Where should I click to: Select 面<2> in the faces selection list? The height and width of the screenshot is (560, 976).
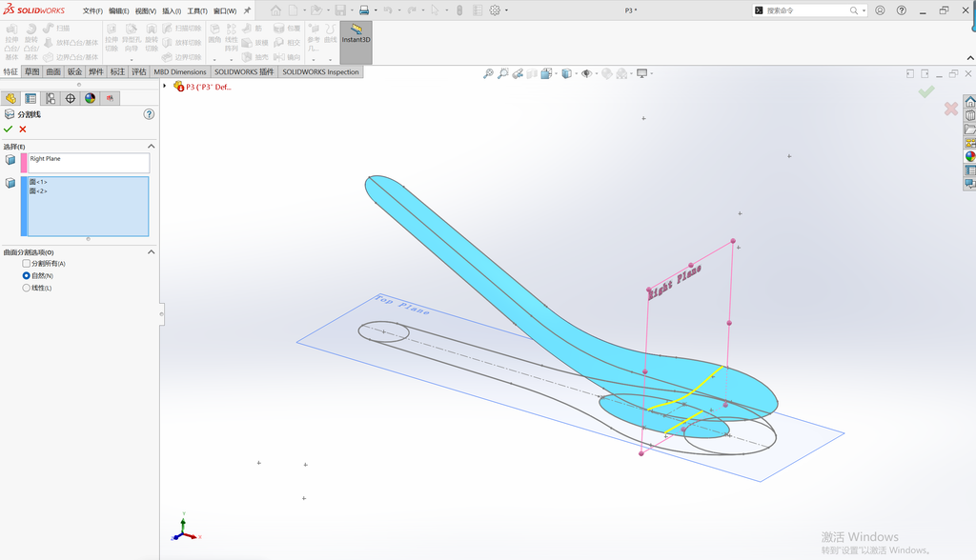pyautogui.click(x=38, y=191)
